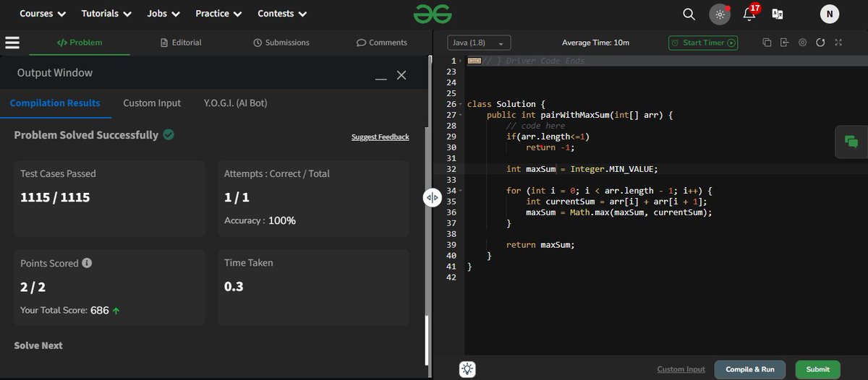Click the Solve Next heading
This screenshot has height=380, width=868.
[x=38, y=345]
